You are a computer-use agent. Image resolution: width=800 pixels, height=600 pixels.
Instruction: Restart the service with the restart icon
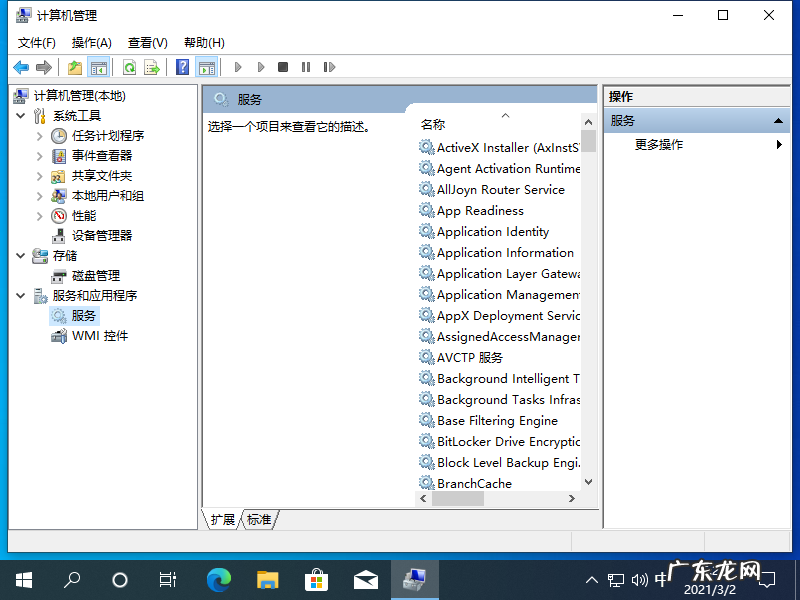[x=331, y=67]
